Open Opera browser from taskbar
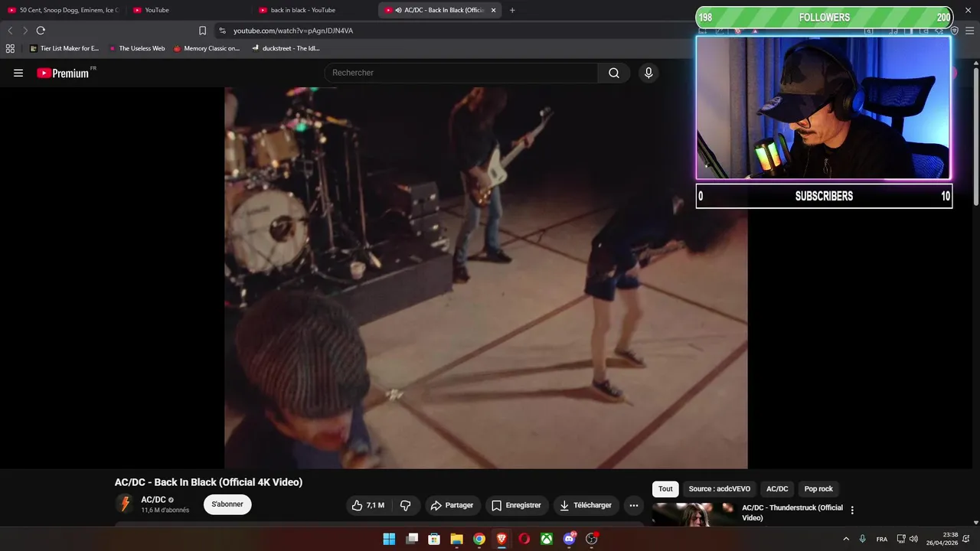This screenshot has height=551, width=980. 524,539
